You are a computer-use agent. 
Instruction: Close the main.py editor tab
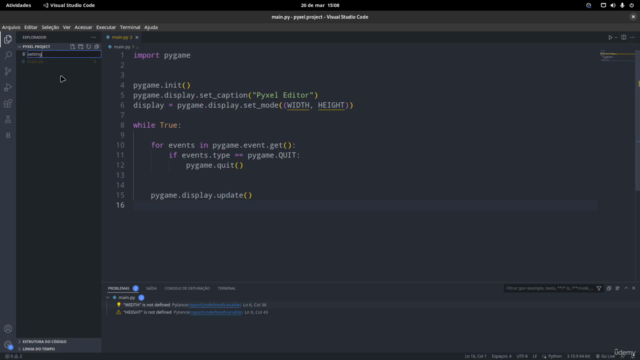[137, 37]
